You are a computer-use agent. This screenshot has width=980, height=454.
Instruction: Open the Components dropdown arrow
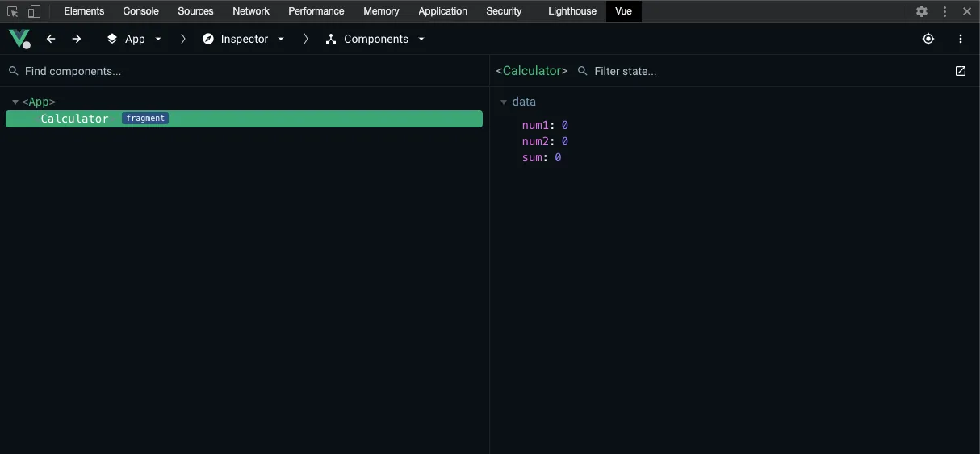(x=421, y=39)
